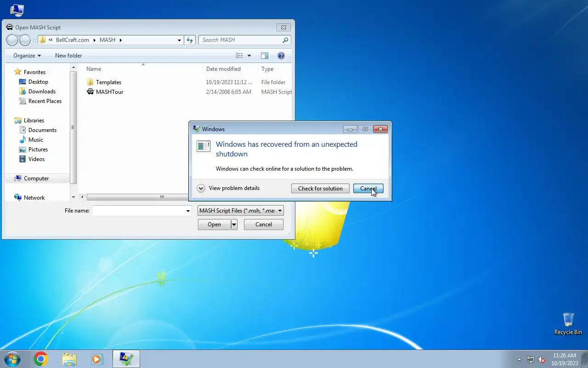Open Help with the question-mark icon
The width and height of the screenshot is (588, 368).
pyautogui.click(x=281, y=56)
